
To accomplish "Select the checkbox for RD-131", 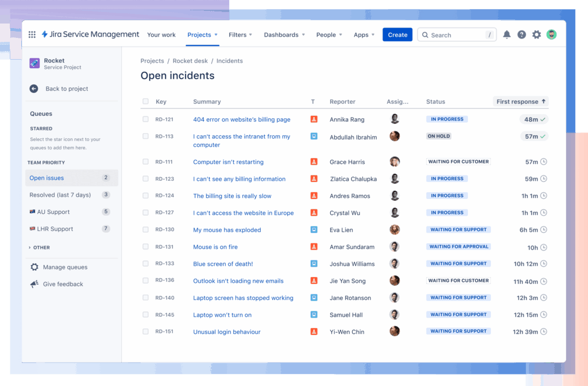I will click(145, 247).
